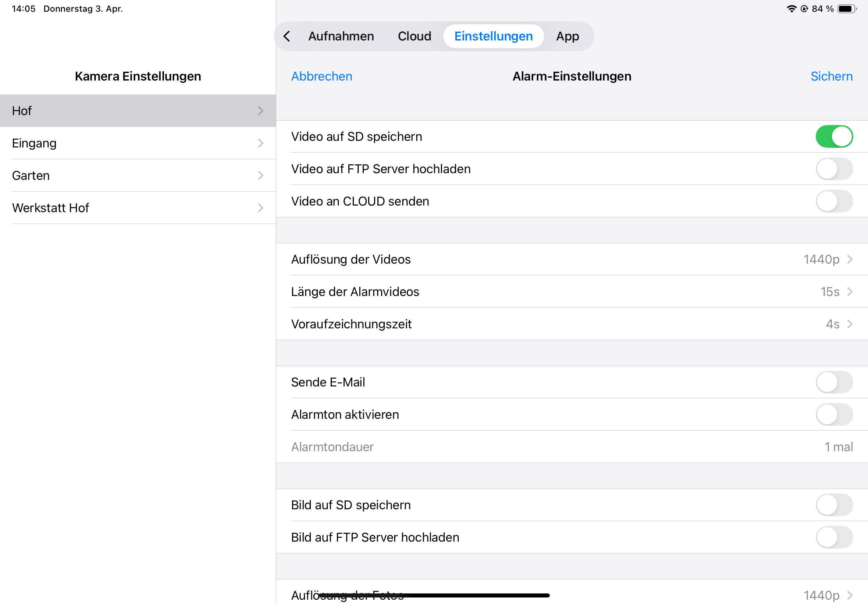The image size is (868, 603).
Task: Open Länge der Alarmvideos selection
Action: [x=571, y=292]
